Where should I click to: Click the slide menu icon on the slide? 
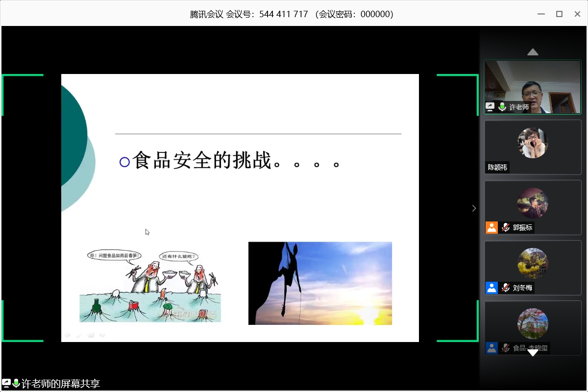[91, 335]
